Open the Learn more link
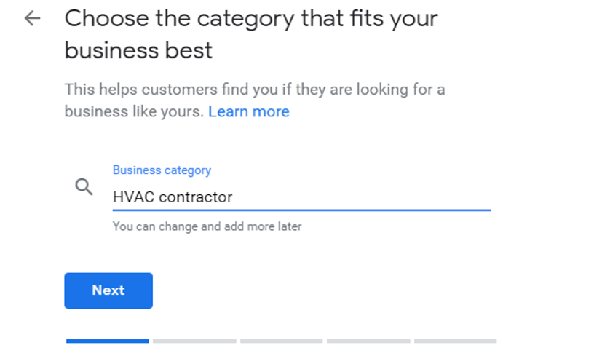Image resolution: width=594 pixels, height=364 pixels. [x=249, y=111]
